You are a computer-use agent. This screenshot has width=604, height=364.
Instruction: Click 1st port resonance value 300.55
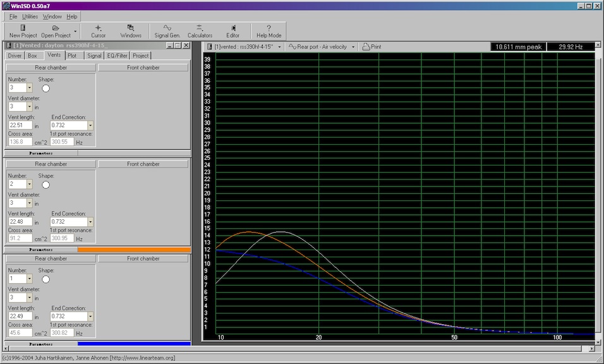click(62, 142)
